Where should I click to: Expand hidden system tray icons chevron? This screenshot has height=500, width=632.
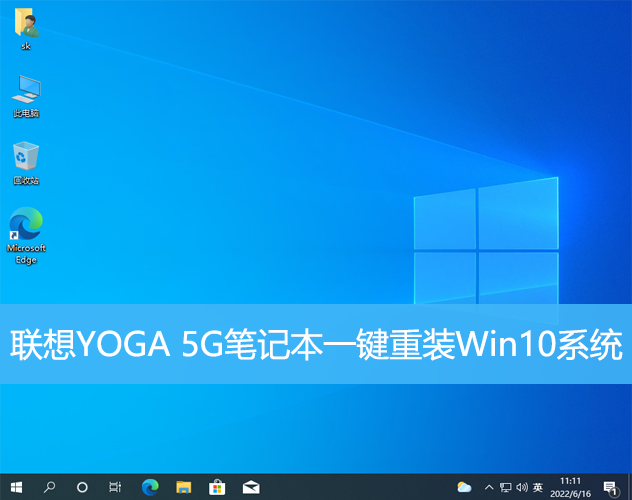[488, 487]
